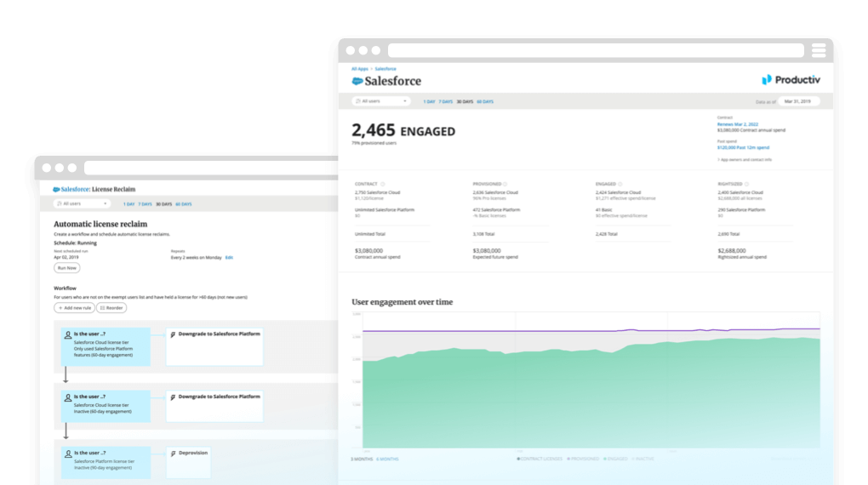Toggle the INACTIVE legend item under the chart
This screenshot has height=485, width=868.
tap(642, 459)
